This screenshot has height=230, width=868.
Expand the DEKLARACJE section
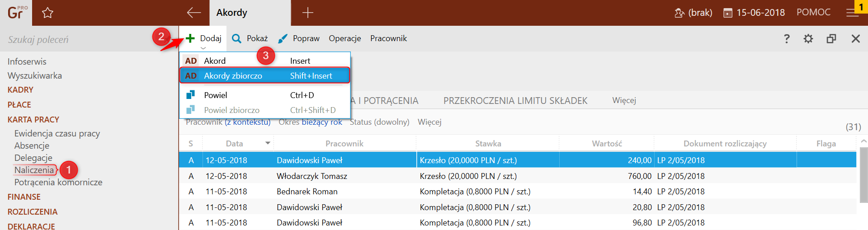31,226
